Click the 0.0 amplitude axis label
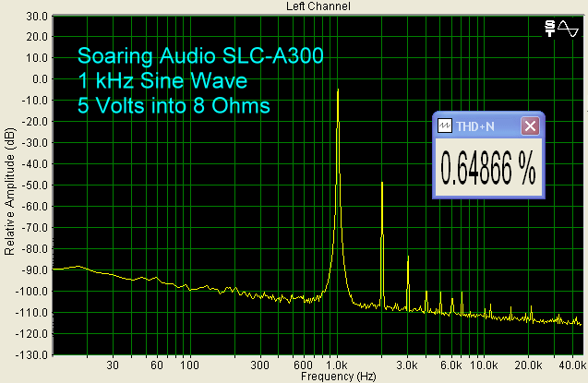The image size is (588, 383). [40, 79]
